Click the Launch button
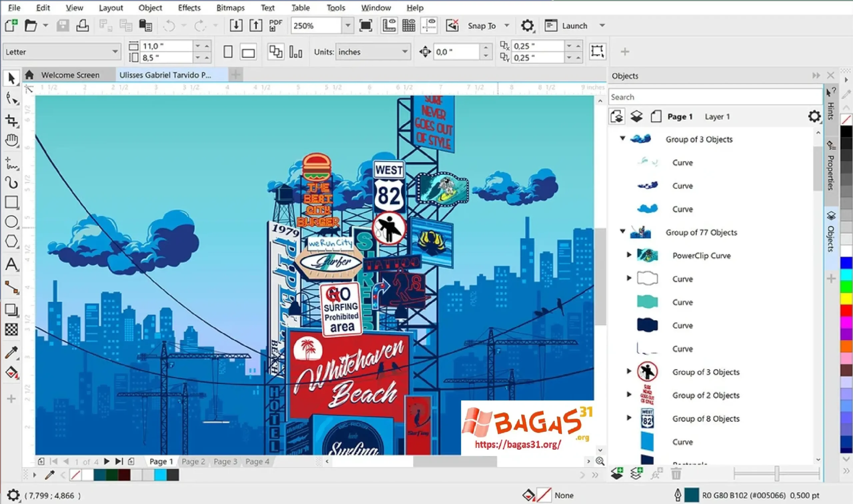 pyautogui.click(x=575, y=26)
